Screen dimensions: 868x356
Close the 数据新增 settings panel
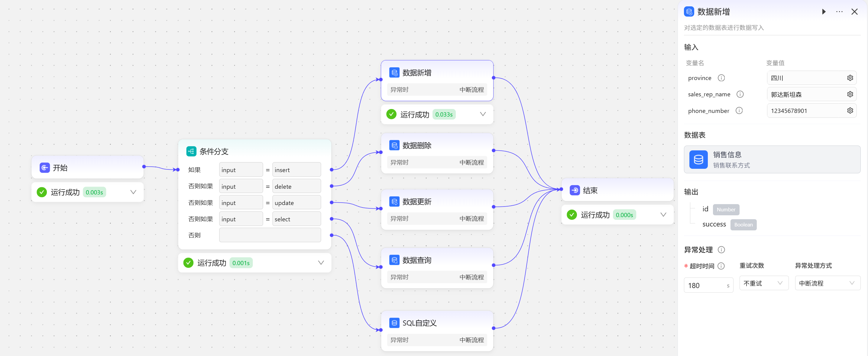click(x=854, y=12)
